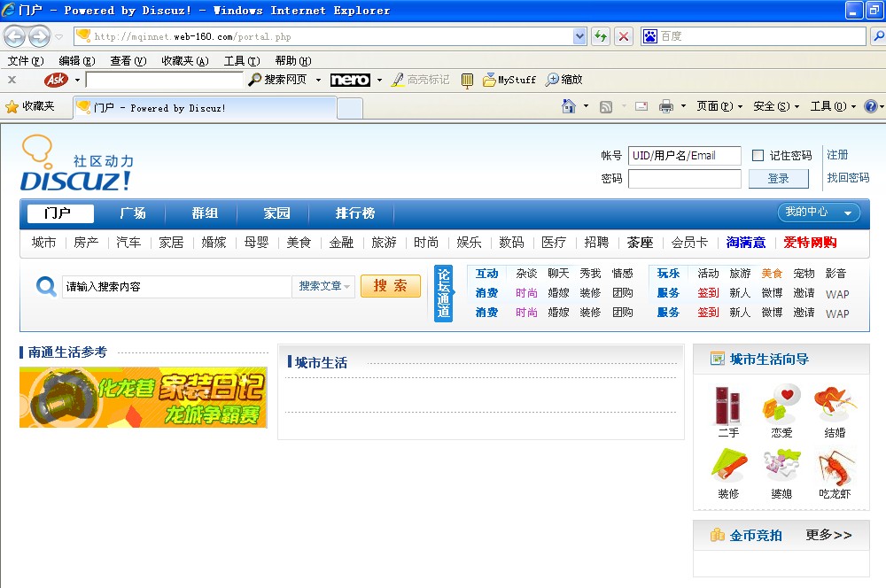Click the refresh page icon

[601, 36]
